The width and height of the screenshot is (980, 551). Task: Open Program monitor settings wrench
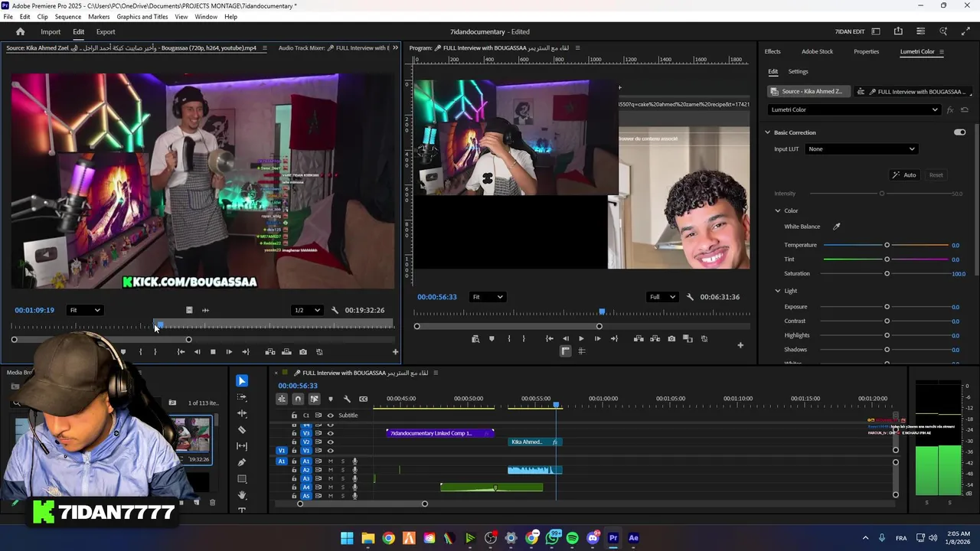coord(690,297)
